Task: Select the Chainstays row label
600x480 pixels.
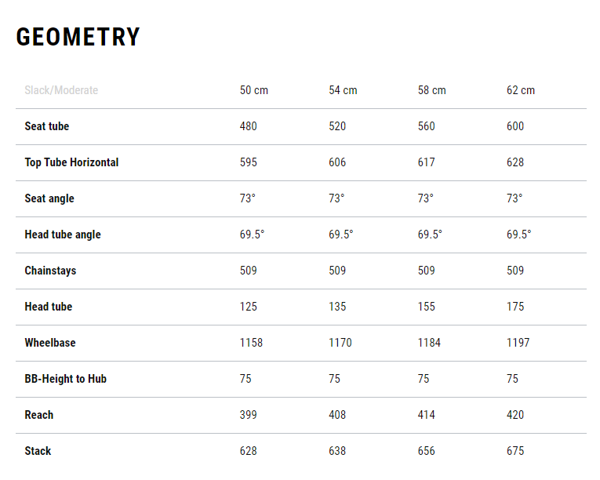Action: (51, 270)
